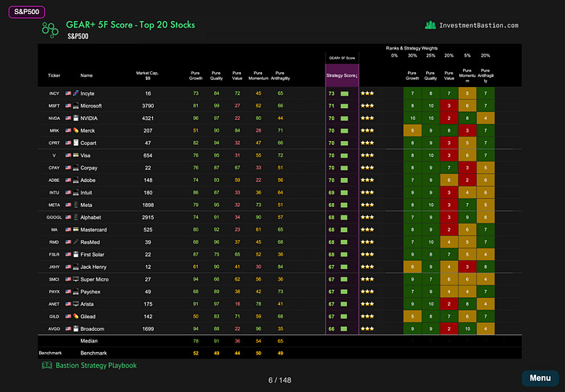
Task: Click the green score bar for Microsoft
Action: pos(344,106)
